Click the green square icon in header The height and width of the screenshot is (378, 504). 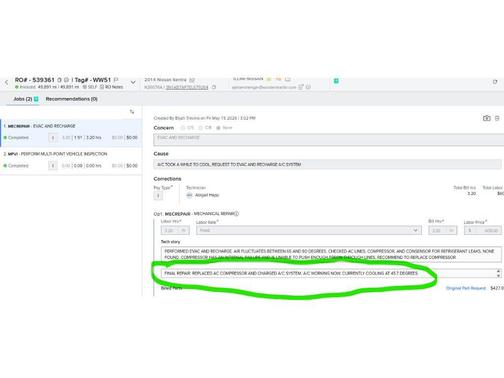(336, 81)
